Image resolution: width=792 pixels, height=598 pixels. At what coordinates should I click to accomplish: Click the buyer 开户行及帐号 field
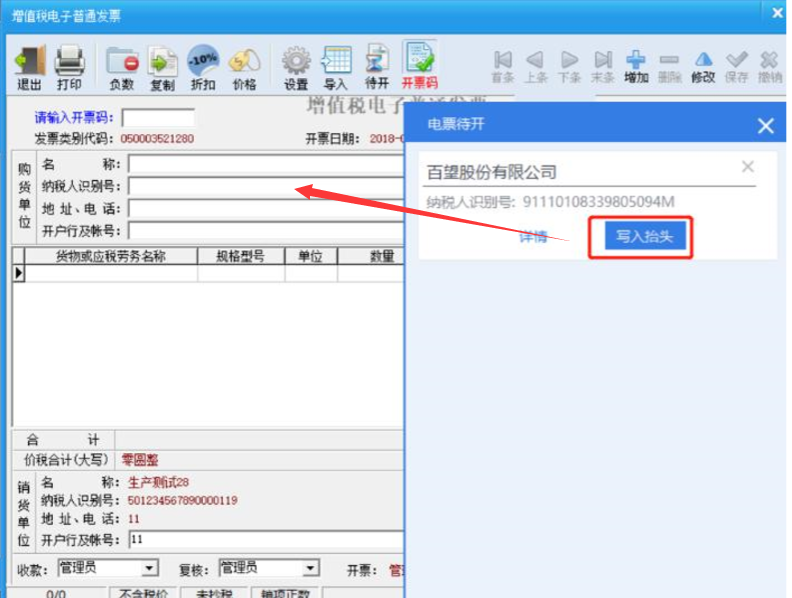tap(266, 230)
